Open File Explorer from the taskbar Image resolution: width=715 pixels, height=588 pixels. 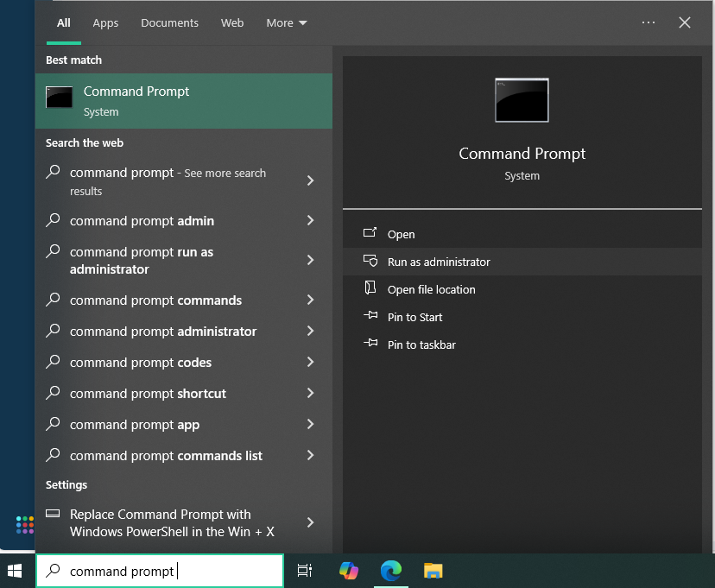(433, 571)
